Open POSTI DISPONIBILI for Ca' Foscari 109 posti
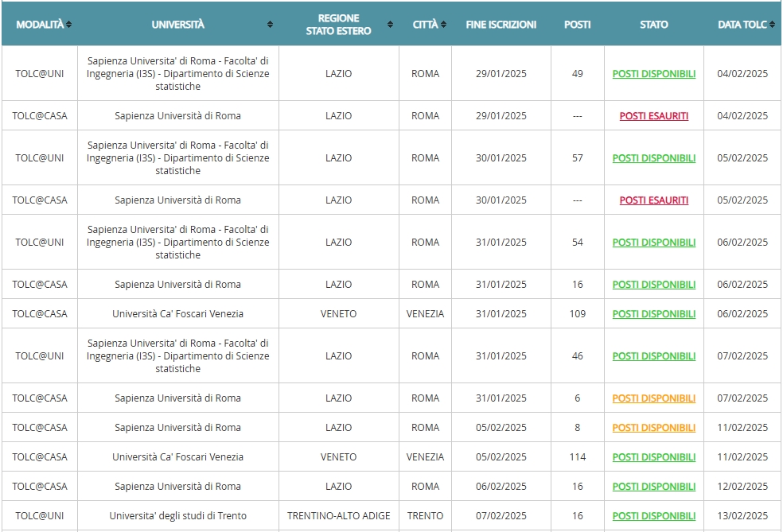783x532 pixels. [x=653, y=314]
